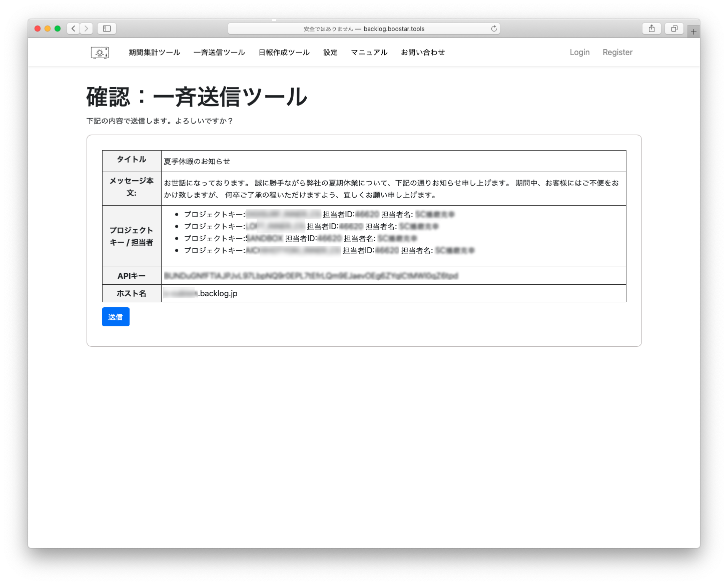Go back with Safari's back arrow
Image resolution: width=728 pixels, height=585 pixels.
tap(74, 29)
